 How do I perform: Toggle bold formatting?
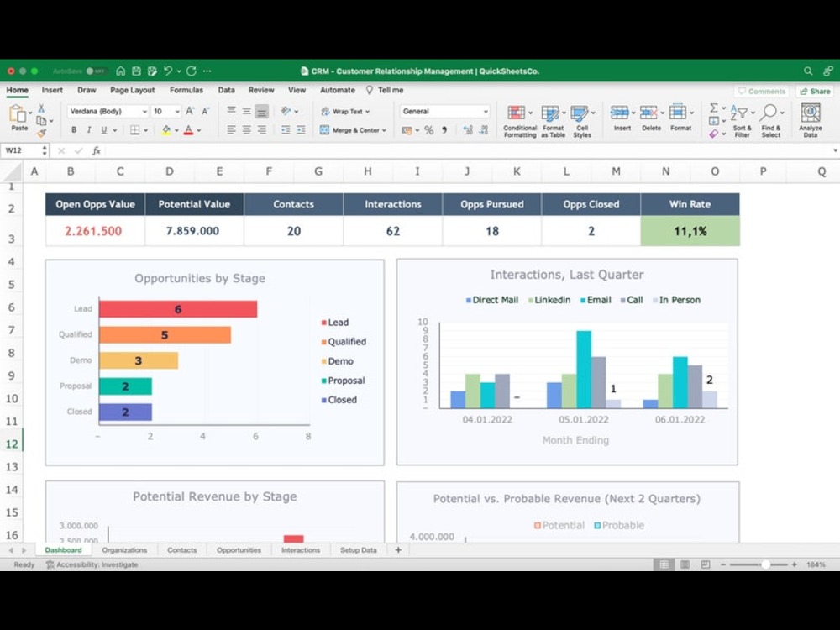tap(74, 130)
